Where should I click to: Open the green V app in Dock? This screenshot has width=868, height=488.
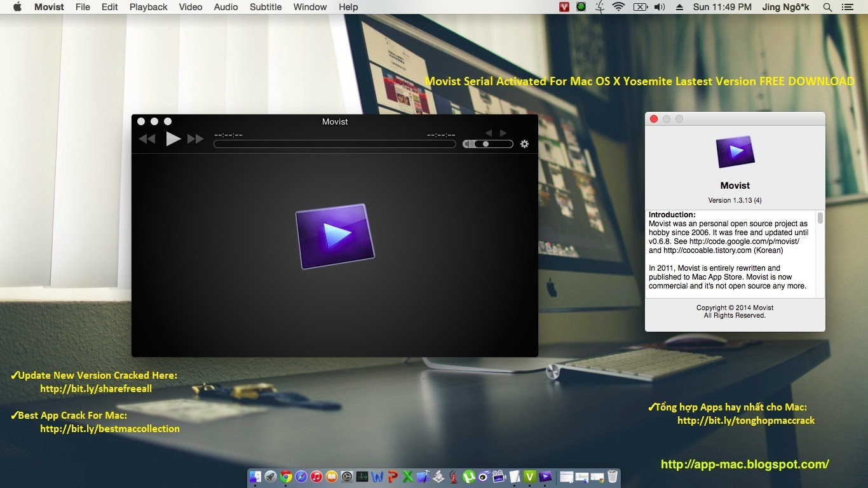529,477
